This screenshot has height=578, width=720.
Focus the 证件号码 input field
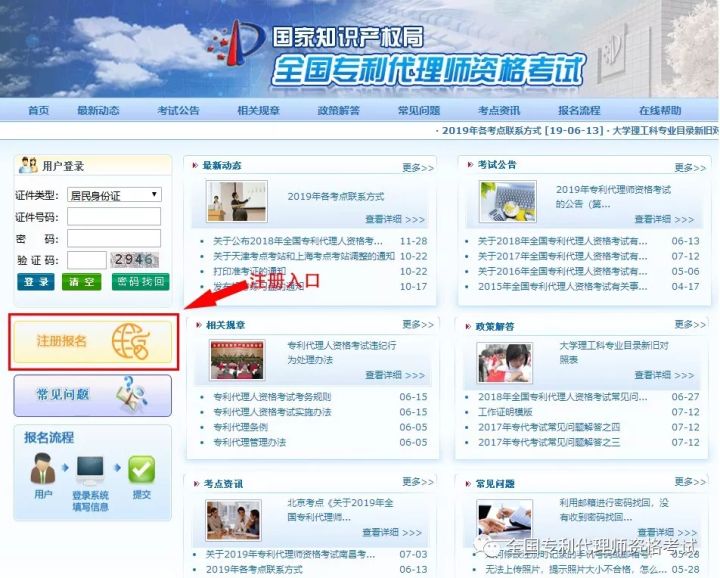tap(114, 216)
